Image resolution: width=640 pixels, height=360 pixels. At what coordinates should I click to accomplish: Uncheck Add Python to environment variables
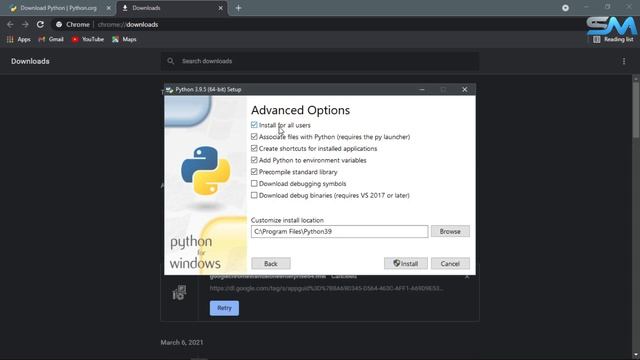pyautogui.click(x=254, y=160)
